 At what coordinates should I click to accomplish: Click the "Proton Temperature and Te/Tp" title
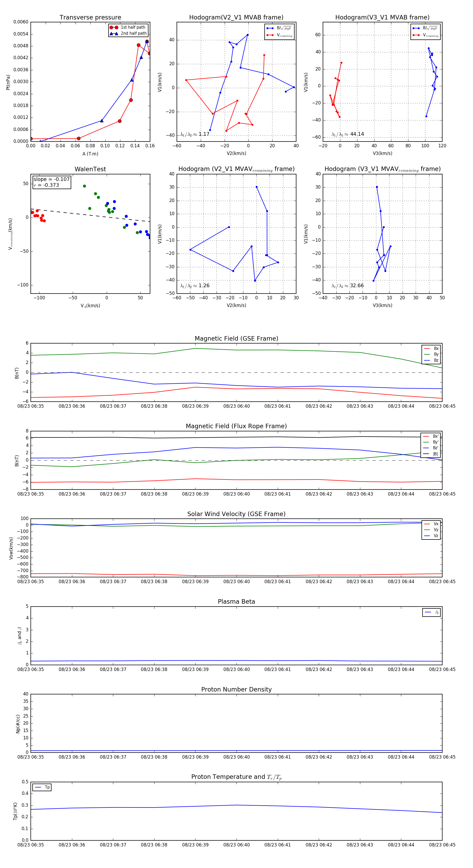(x=236, y=777)
